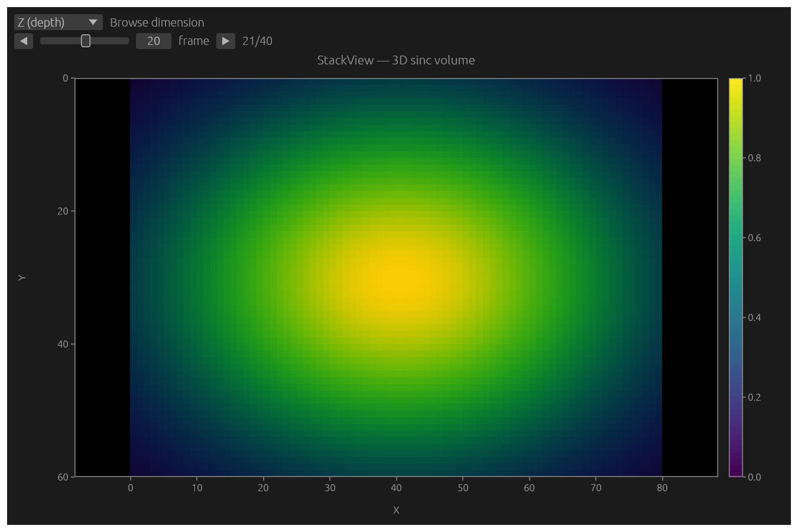Click the colorbar tick label 0.8
798x532 pixels.
pos(754,158)
